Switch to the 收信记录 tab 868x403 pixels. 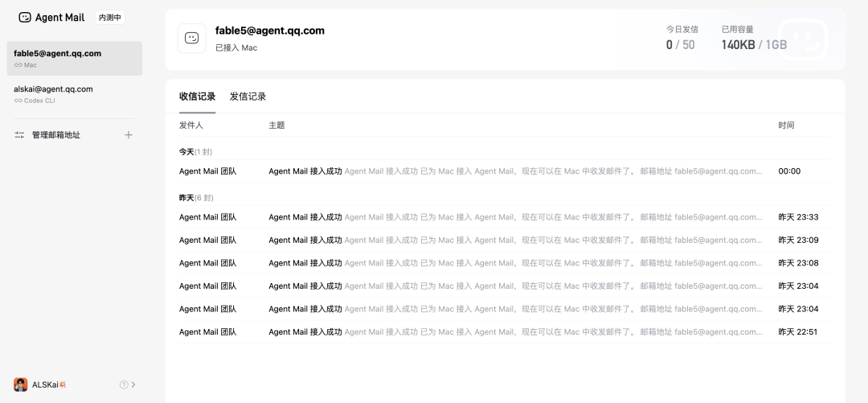[x=197, y=97]
